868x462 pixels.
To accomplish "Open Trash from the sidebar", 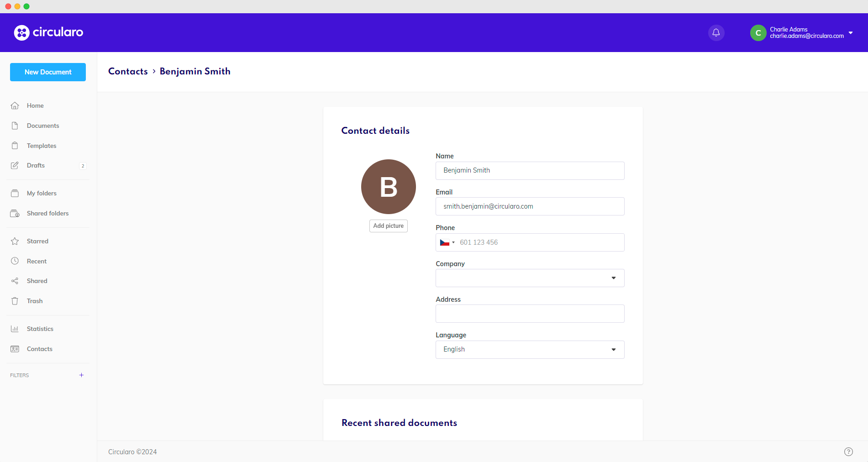I will click(35, 301).
